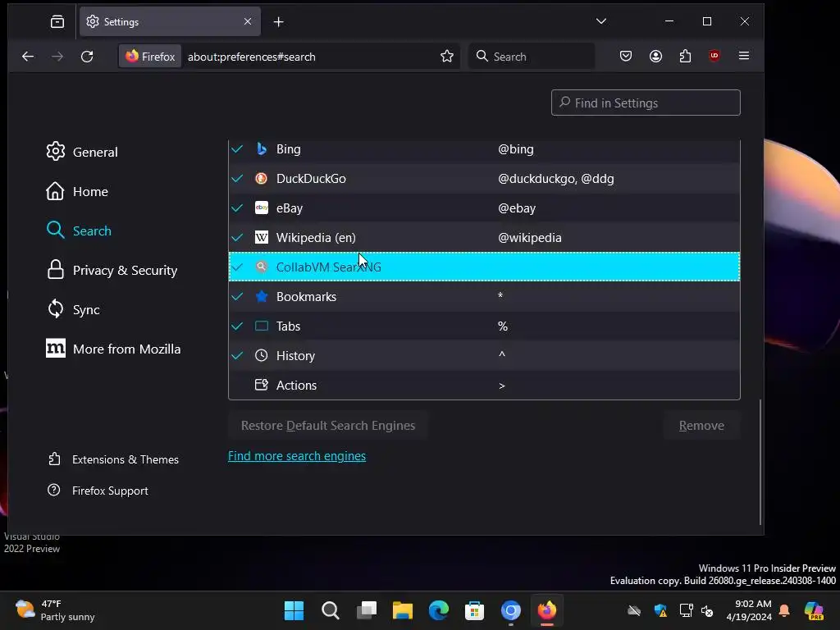Select the eBay engine icon

point(262,208)
